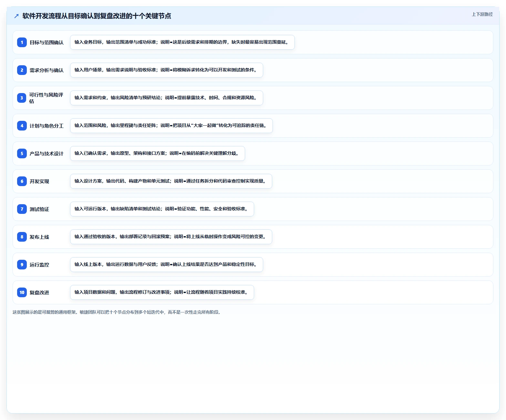Viewport: 506px width, 420px height.
Task: Click the description starting 输入项目数据和问题
Action: (162, 292)
